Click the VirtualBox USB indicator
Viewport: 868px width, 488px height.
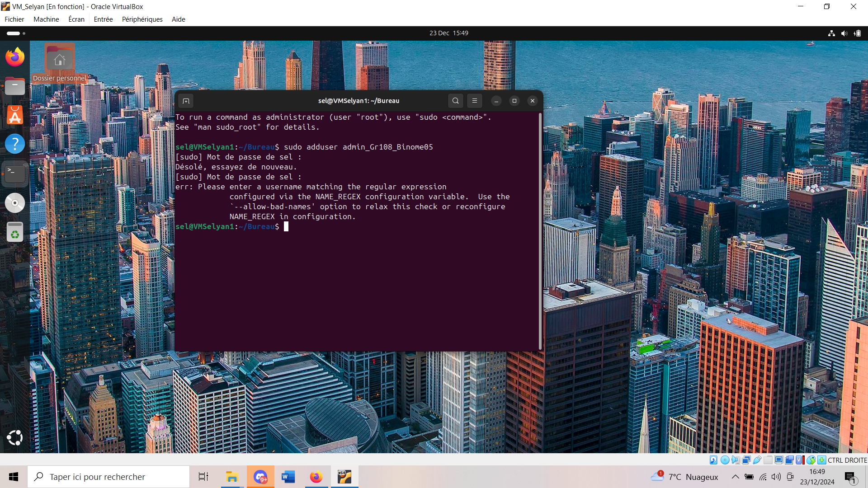[x=757, y=460]
